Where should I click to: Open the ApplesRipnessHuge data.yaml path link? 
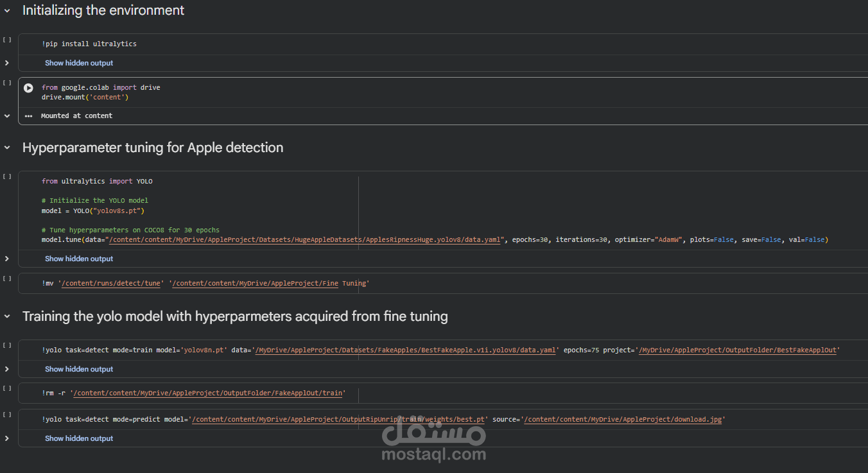[x=305, y=239]
